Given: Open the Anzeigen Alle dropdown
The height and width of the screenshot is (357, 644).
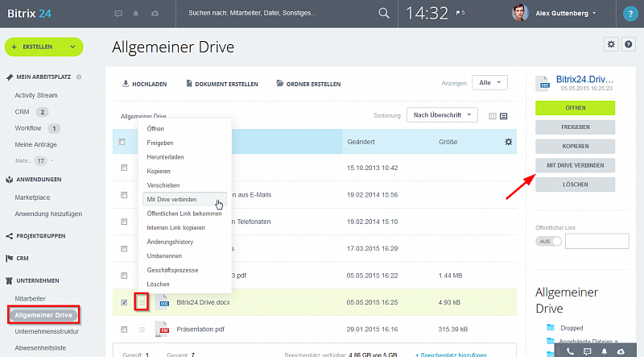Looking at the screenshot, I should coord(489,83).
